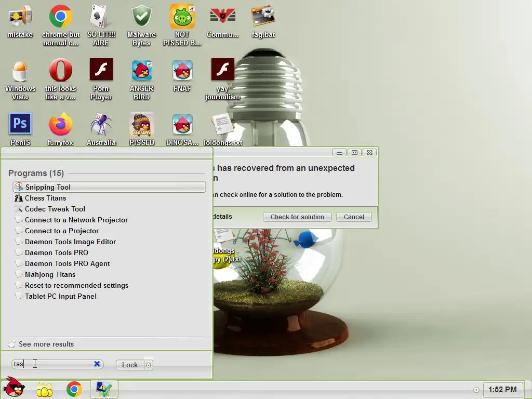
Task: Clear the search box with blue X
Action: click(x=97, y=364)
